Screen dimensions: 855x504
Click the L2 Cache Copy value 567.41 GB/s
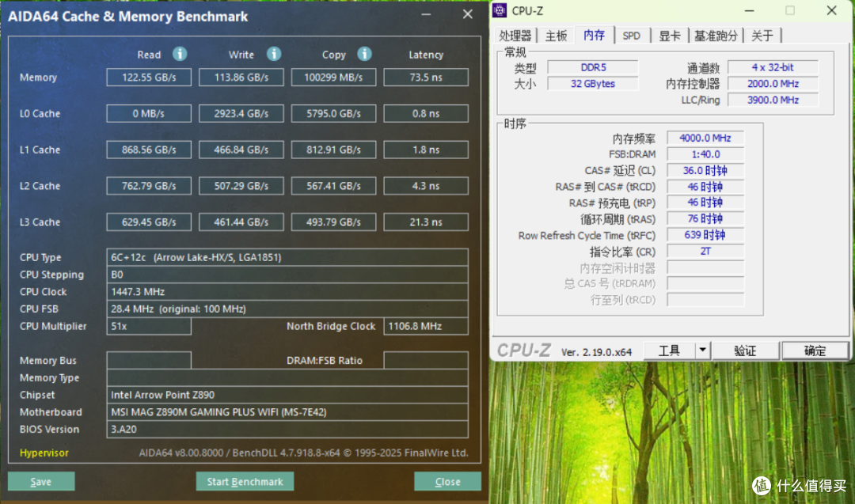333,186
